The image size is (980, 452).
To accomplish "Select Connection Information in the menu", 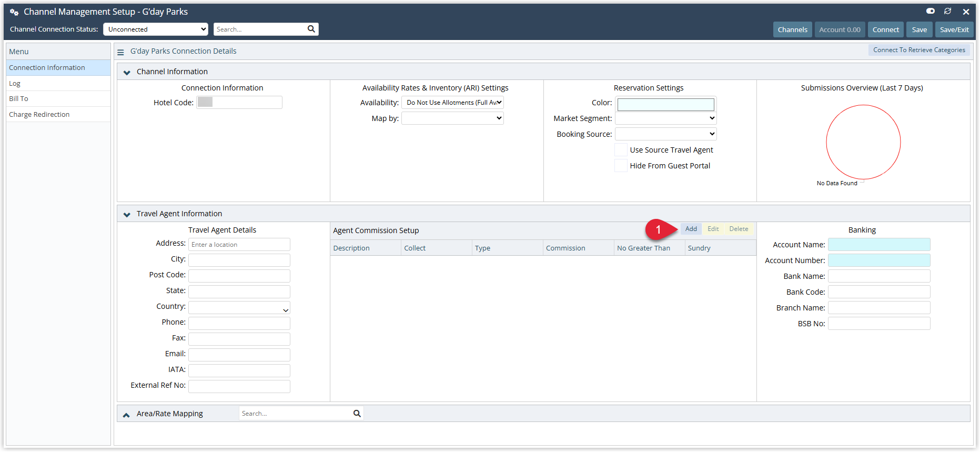I will coord(58,67).
